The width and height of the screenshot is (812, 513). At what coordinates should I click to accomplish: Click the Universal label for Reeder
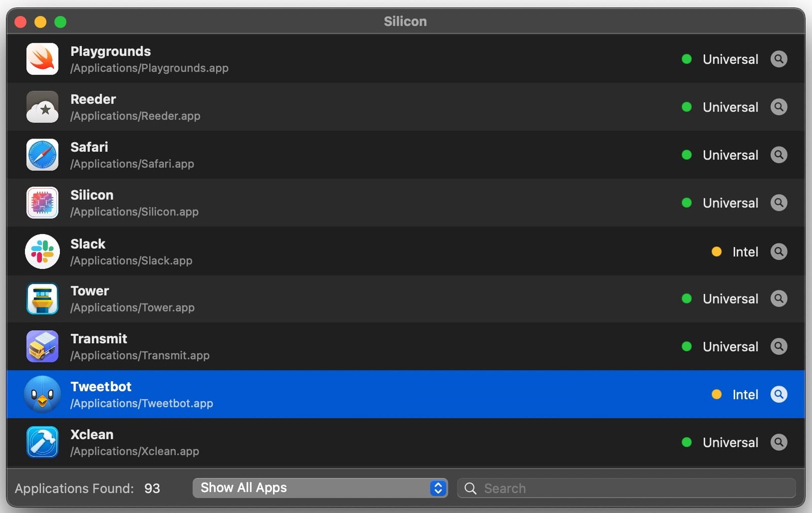730,107
